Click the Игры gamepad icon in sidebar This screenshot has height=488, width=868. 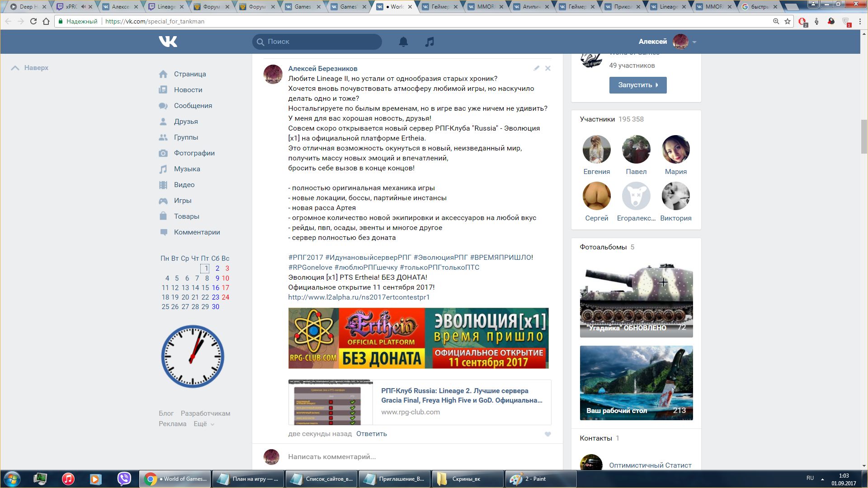coord(163,201)
